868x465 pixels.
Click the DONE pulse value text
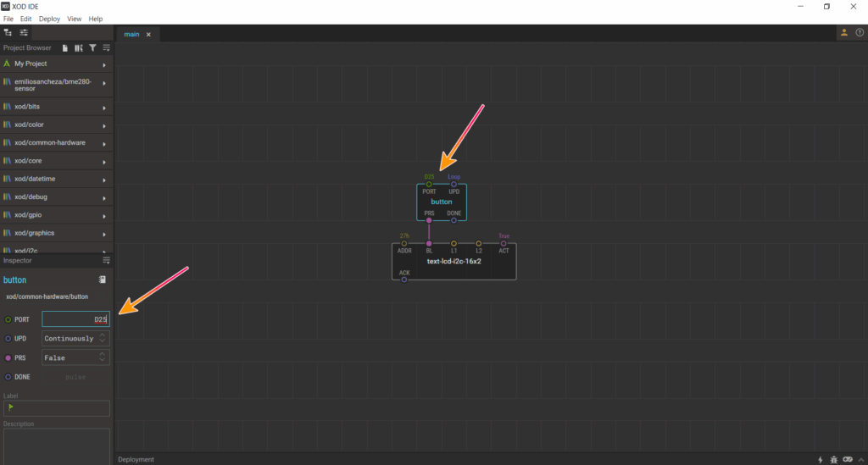tap(75, 377)
